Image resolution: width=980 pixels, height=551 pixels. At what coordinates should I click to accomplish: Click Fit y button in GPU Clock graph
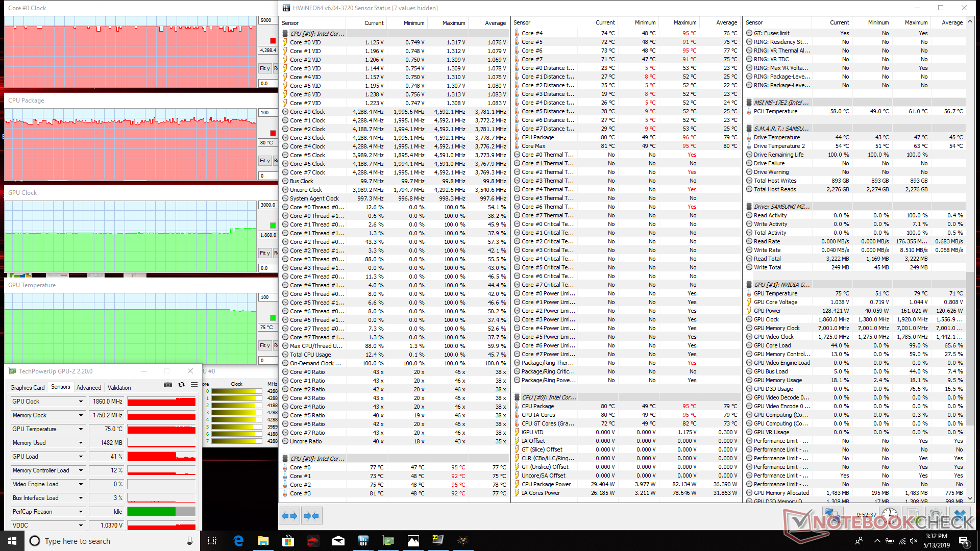coord(265,253)
